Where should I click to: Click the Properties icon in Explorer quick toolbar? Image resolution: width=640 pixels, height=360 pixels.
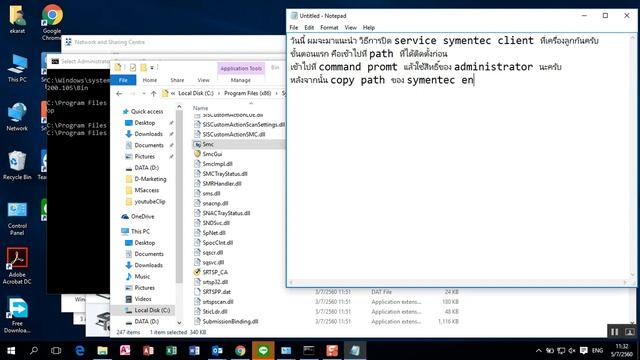pyautogui.click(x=133, y=67)
